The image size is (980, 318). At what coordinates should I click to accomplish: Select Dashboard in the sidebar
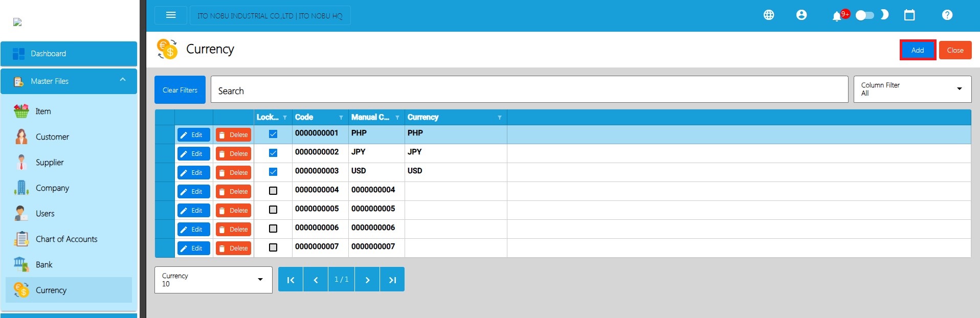(x=69, y=54)
